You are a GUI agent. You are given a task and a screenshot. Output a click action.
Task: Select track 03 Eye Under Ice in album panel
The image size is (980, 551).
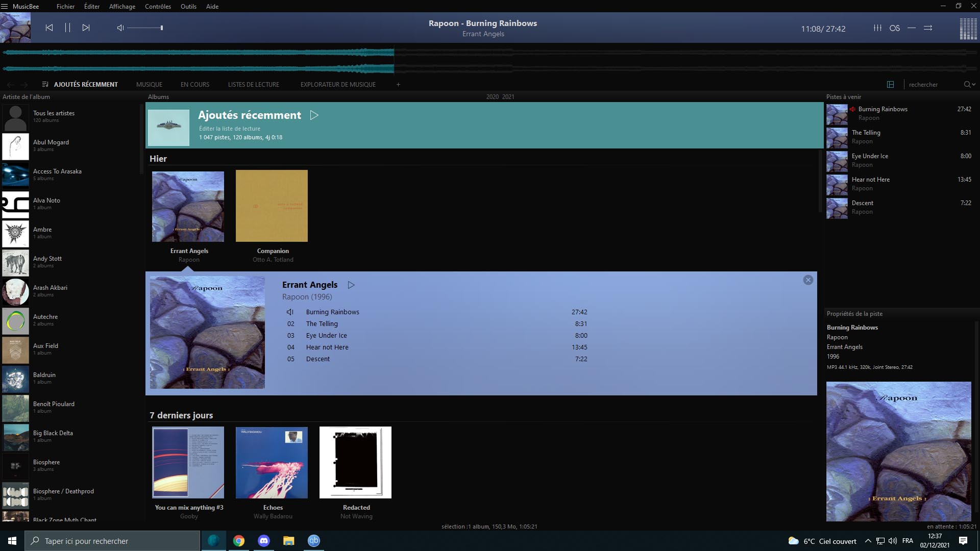(437, 336)
